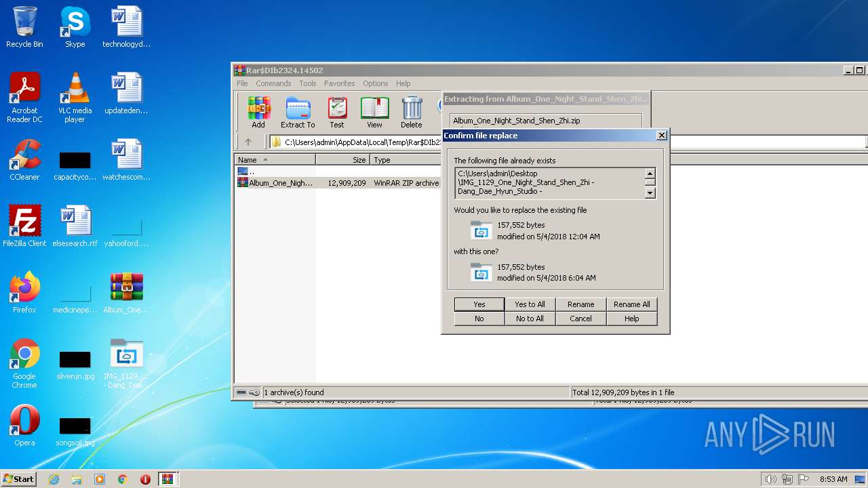The image size is (868, 488).
Task: Open Google Chrome desktop shortcut
Action: tap(24, 363)
